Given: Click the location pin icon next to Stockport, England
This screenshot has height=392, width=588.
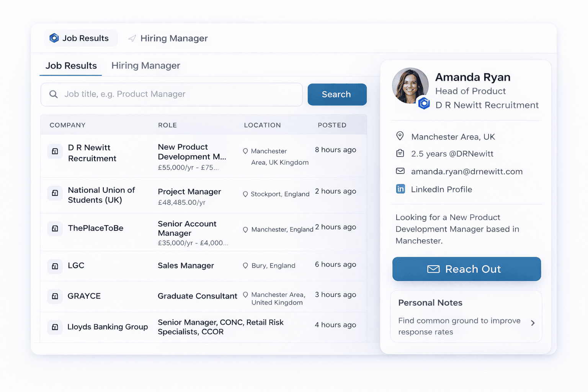Looking at the screenshot, I should pos(245,194).
